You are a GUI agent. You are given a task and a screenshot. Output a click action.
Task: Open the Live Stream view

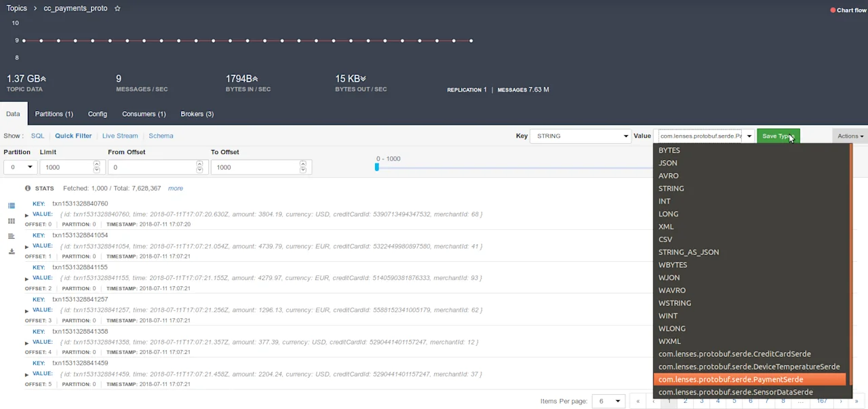click(x=120, y=136)
